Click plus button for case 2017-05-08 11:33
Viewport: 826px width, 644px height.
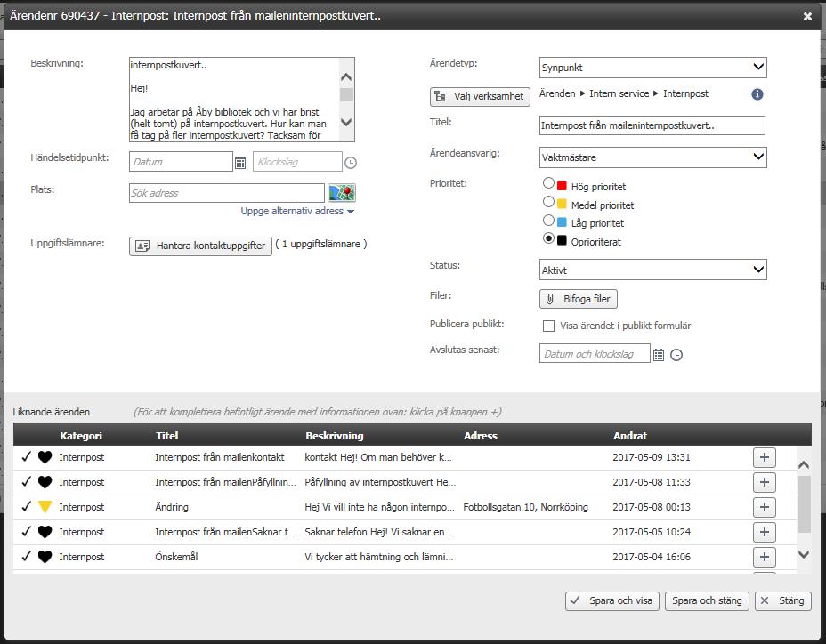765,482
